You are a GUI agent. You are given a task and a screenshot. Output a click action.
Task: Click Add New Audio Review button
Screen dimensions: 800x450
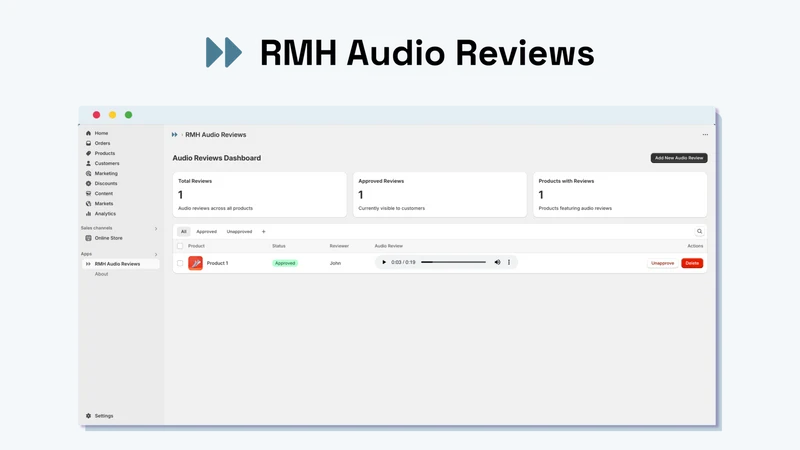[x=679, y=158]
